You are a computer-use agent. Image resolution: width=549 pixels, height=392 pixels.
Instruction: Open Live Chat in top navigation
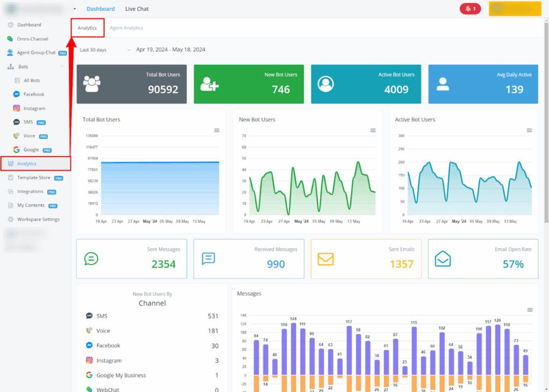click(x=137, y=9)
